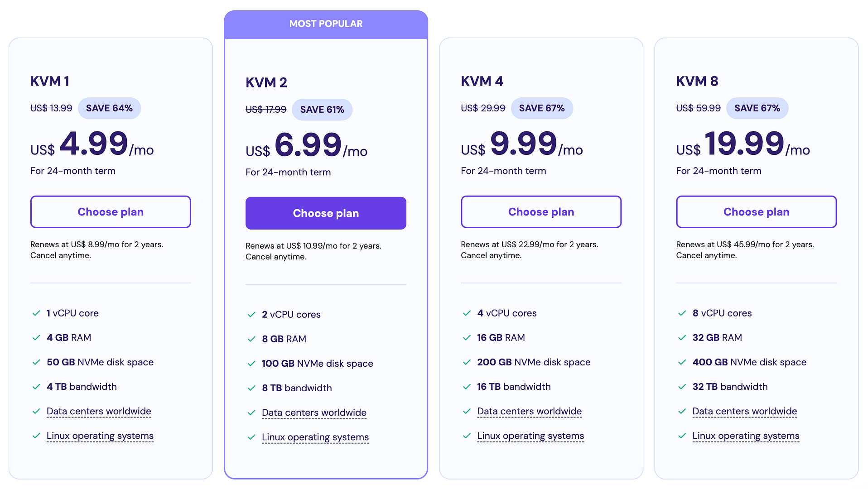Click the SAVE 64% badge
The height and width of the screenshot is (489, 868).
coord(109,108)
